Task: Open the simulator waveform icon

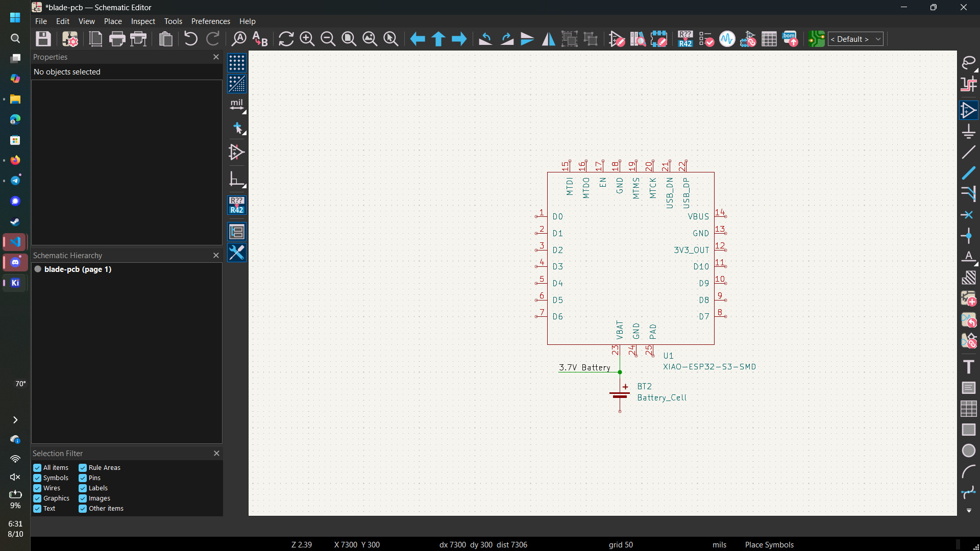Action: pyautogui.click(x=727, y=39)
